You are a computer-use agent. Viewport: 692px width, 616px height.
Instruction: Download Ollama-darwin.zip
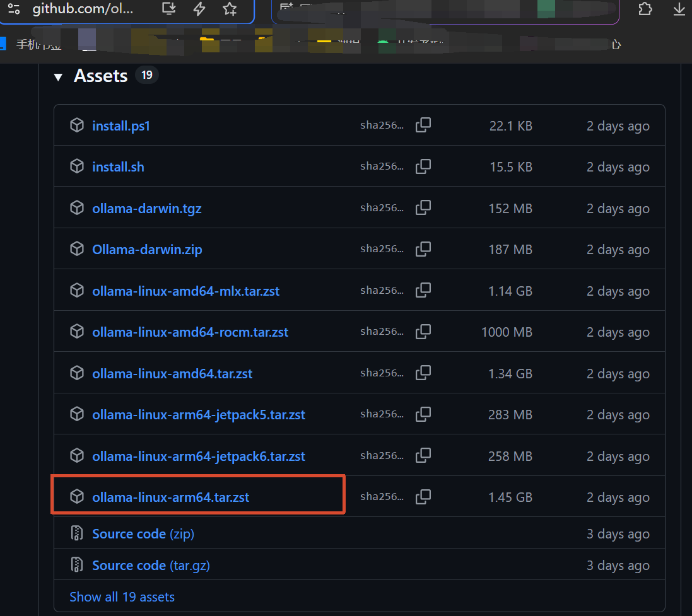[147, 250]
